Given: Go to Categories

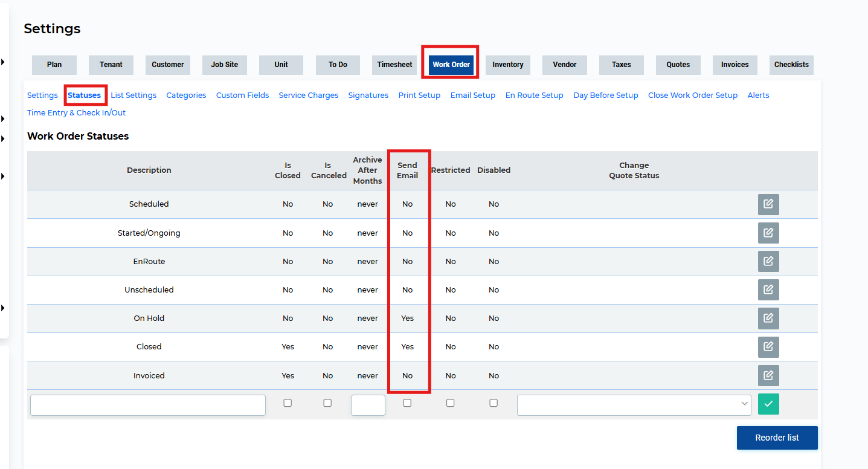Looking at the screenshot, I should point(186,95).
